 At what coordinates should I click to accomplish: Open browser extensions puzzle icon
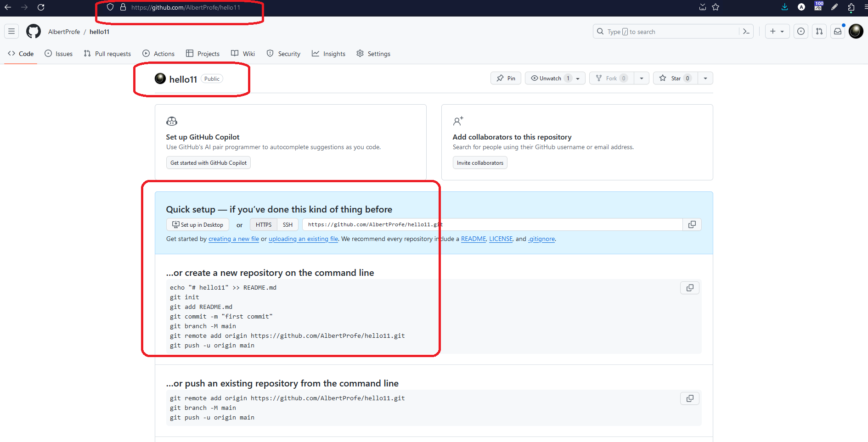pos(851,7)
